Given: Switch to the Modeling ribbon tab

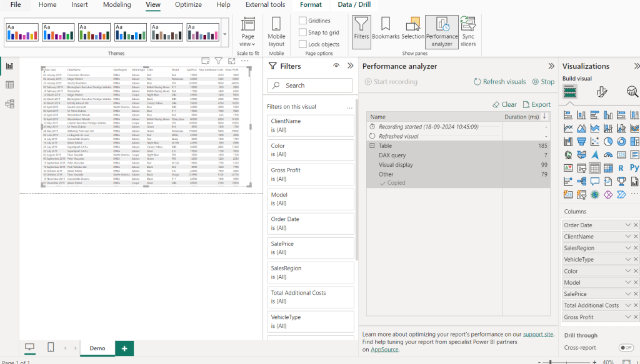Looking at the screenshot, I should 117,4.
